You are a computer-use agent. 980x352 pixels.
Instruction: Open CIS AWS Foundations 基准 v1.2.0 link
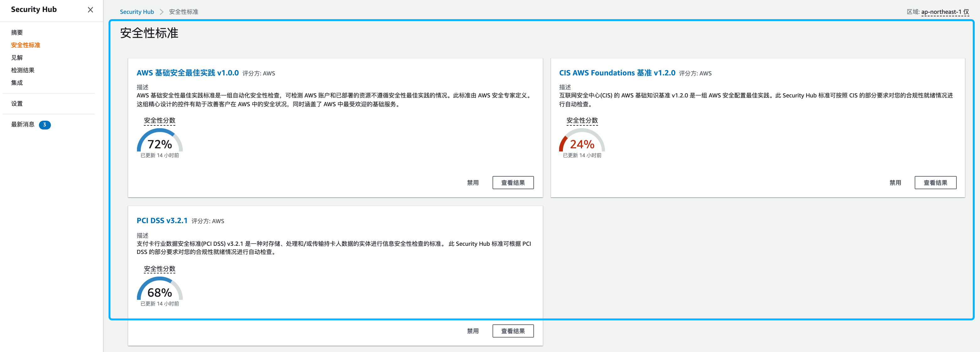pos(617,73)
